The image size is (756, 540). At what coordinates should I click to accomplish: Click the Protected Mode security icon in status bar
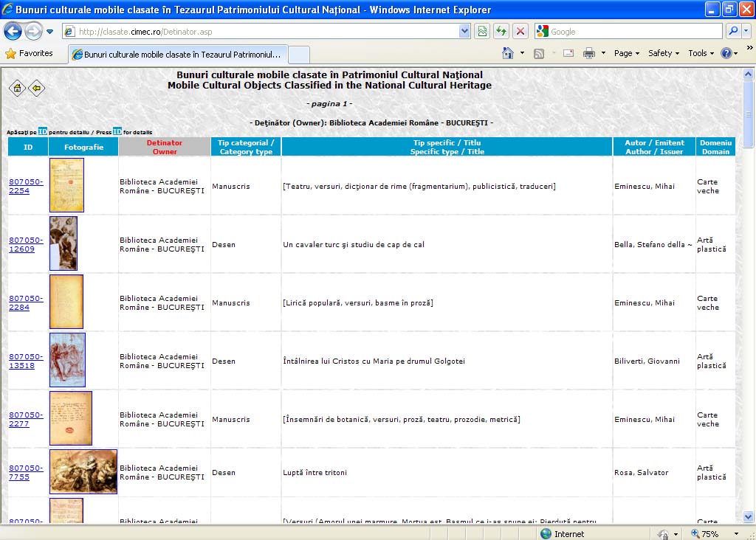click(664, 534)
